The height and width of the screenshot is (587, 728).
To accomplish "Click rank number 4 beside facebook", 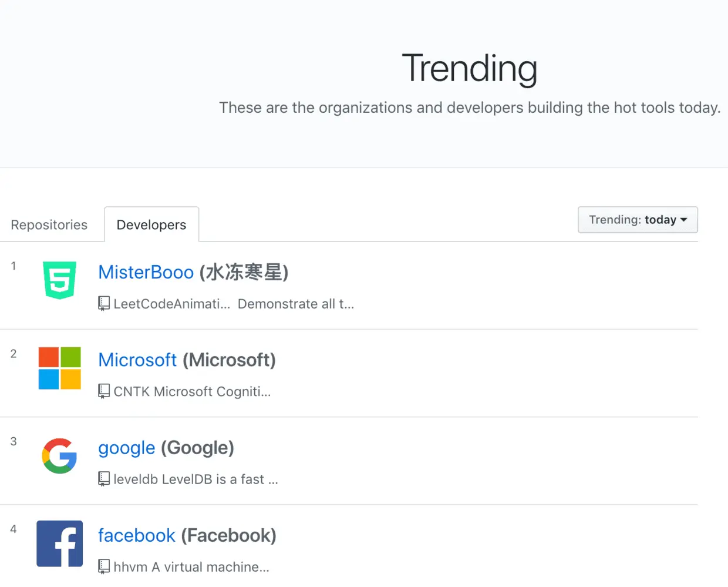I will tap(14, 529).
